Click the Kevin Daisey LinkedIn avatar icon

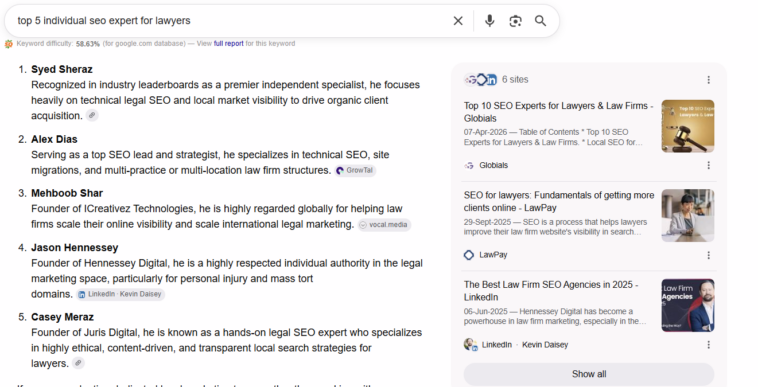(x=470, y=344)
